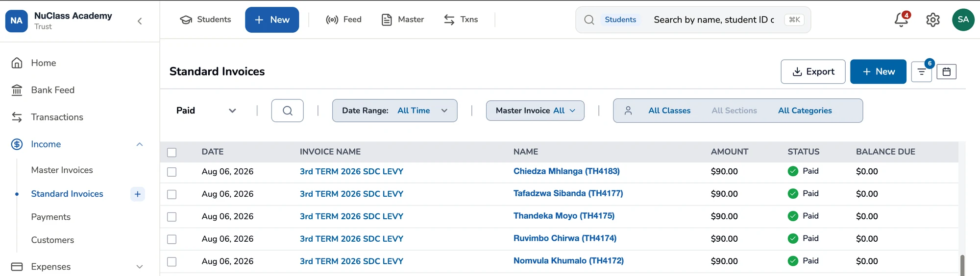Check the Chiedza Mhlanga row checkbox

pyautogui.click(x=171, y=172)
